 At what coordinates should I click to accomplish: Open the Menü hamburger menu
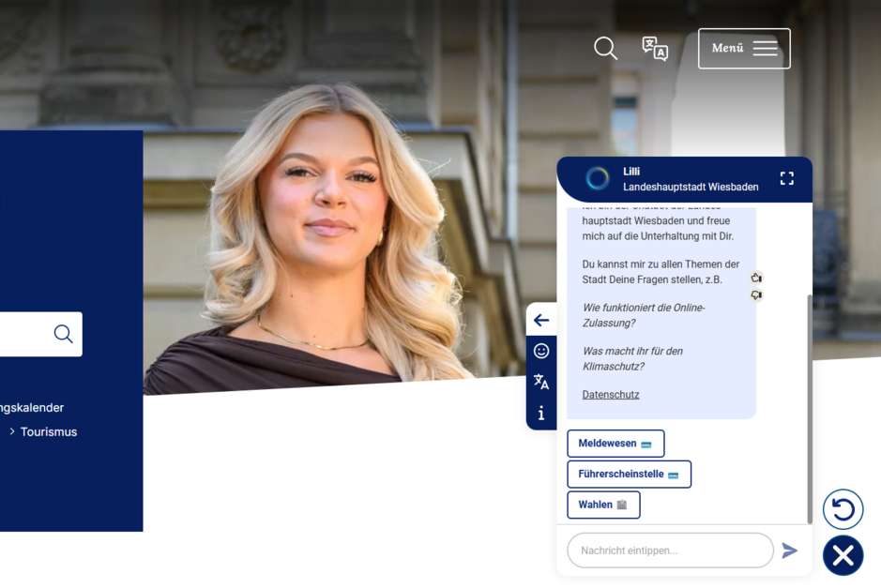(x=744, y=48)
